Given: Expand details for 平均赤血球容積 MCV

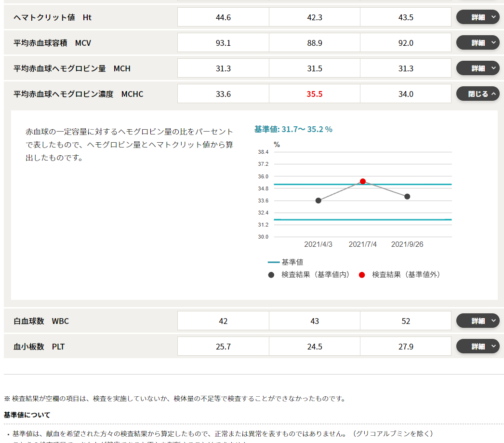Looking at the screenshot, I should click(x=477, y=42).
